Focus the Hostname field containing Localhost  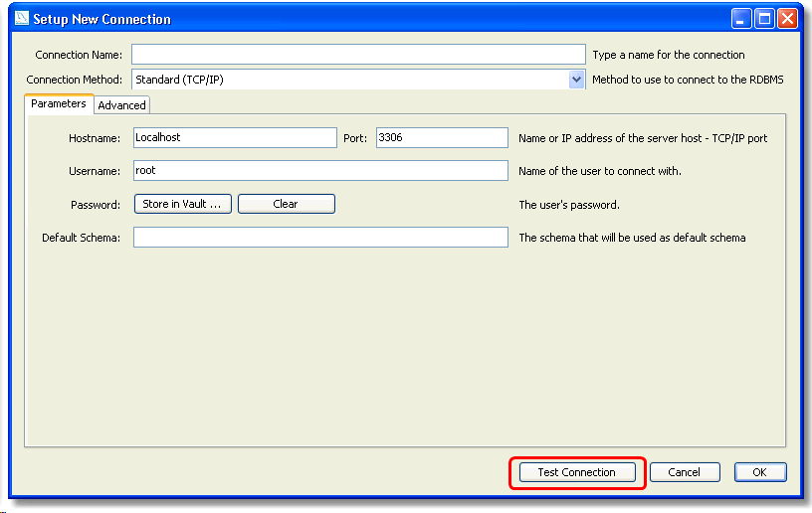click(x=235, y=138)
